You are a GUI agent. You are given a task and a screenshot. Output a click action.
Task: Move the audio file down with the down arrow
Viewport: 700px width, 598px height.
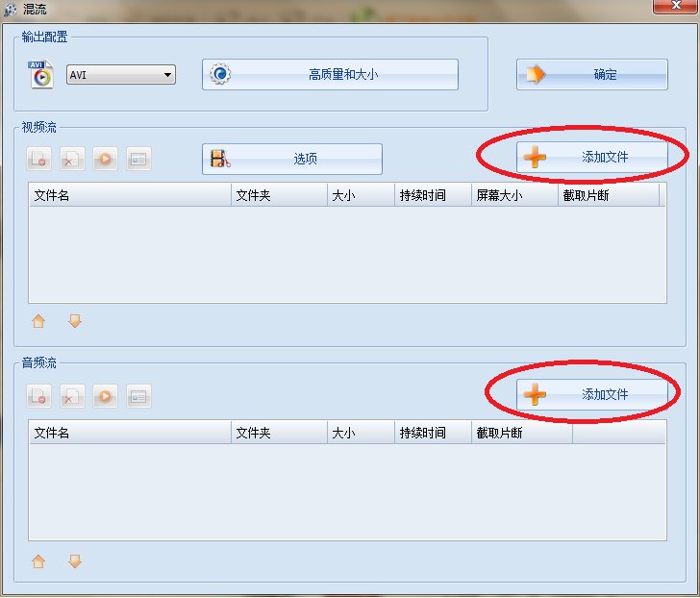click(x=75, y=561)
